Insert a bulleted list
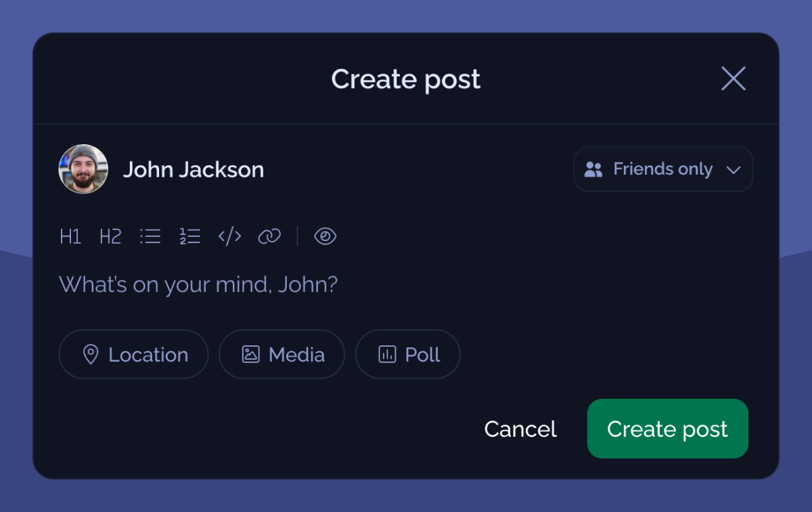Image resolution: width=812 pixels, height=512 pixels. 150,236
